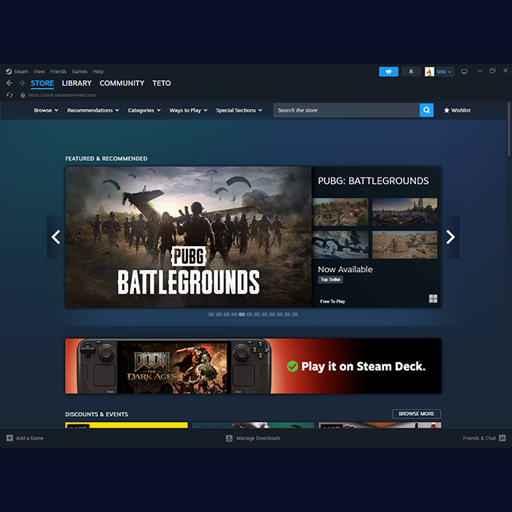Enter Big Picture mode via monitor icon
The width and height of the screenshot is (512, 512).
[464, 72]
